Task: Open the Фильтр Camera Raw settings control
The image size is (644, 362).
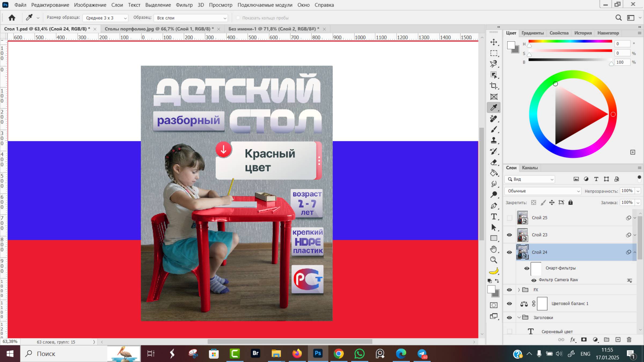Action: click(630, 280)
